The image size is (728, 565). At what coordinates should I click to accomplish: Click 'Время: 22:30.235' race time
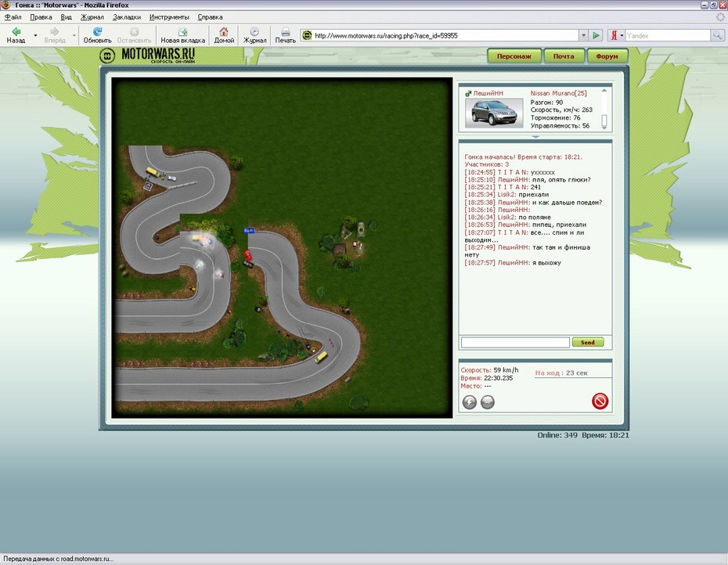[x=487, y=378]
